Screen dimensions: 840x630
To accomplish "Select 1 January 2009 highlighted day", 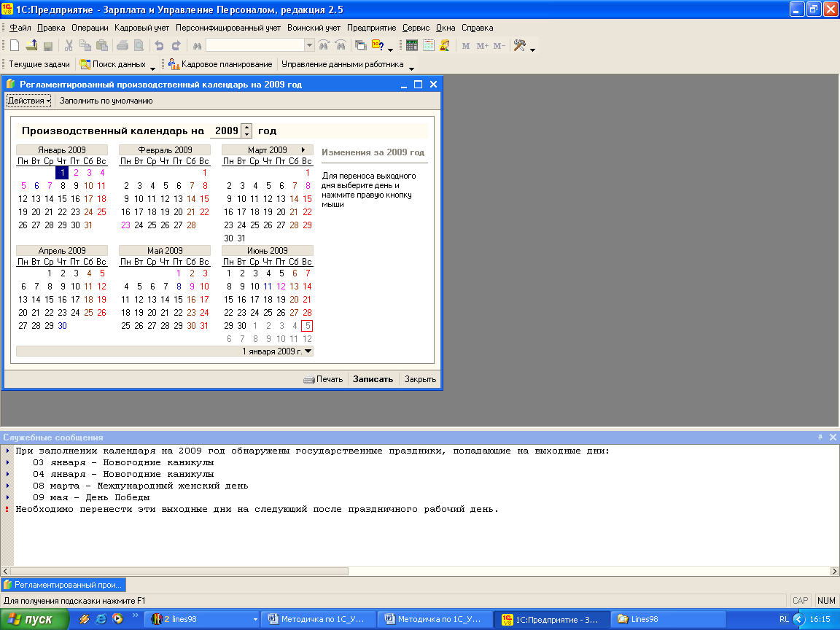I will point(62,173).
